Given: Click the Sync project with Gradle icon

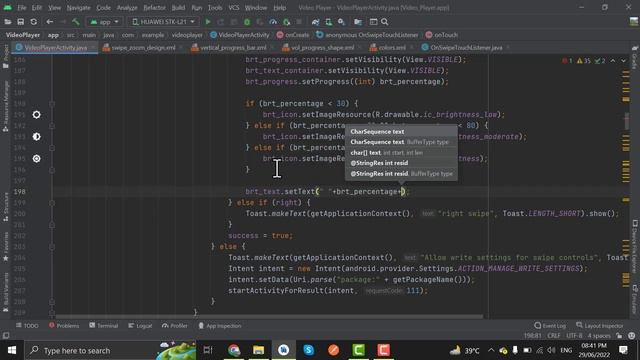Looking at the screenshot, I should point(315,22).
